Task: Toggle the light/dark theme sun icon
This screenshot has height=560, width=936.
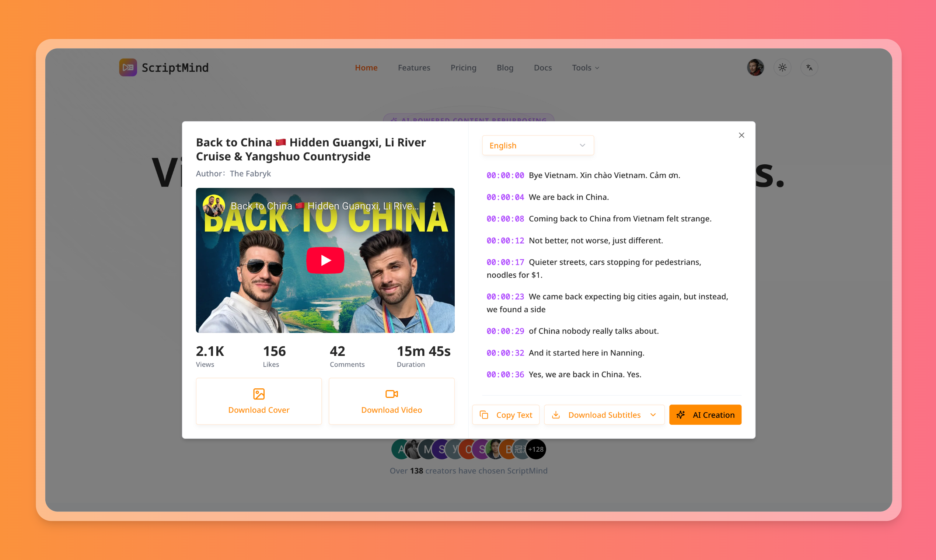Action: [x=782, y=67]
